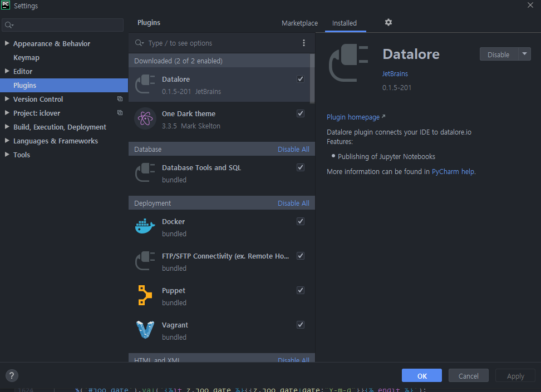
Task: Click the Version Control project-level copy icon
Action: (120, 99)
